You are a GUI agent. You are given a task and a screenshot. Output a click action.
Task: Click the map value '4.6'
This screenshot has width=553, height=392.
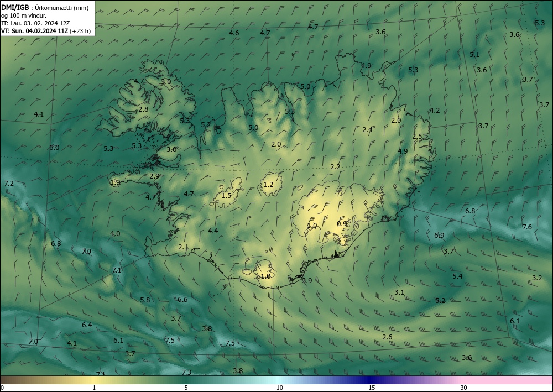pyautogui.click(x=234, y=33)
